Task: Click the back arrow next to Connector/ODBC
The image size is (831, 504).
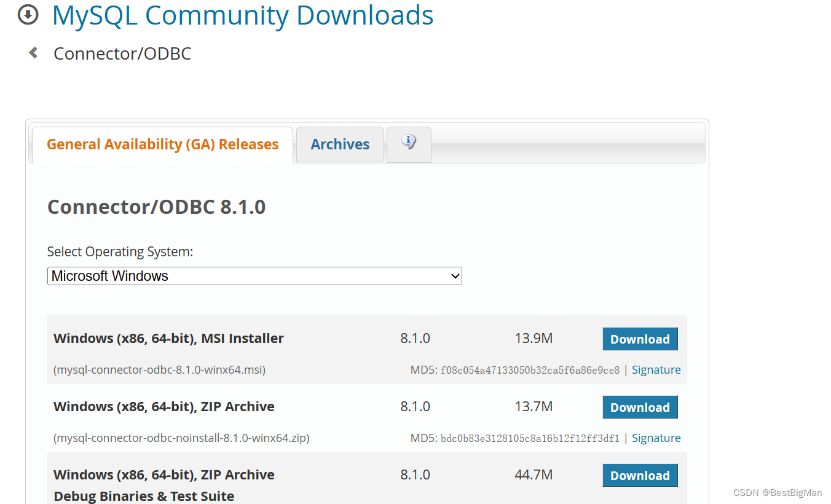Action: 33,53
